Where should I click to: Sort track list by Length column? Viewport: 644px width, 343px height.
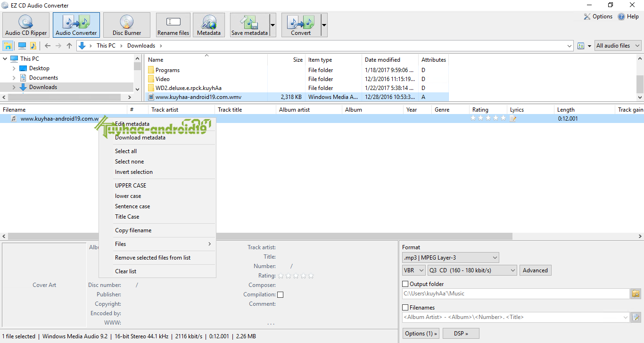point(585,110)
